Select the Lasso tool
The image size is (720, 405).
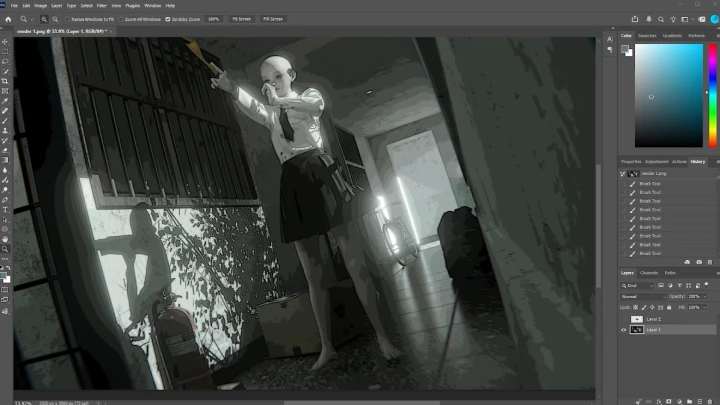[x=5, y=61]
